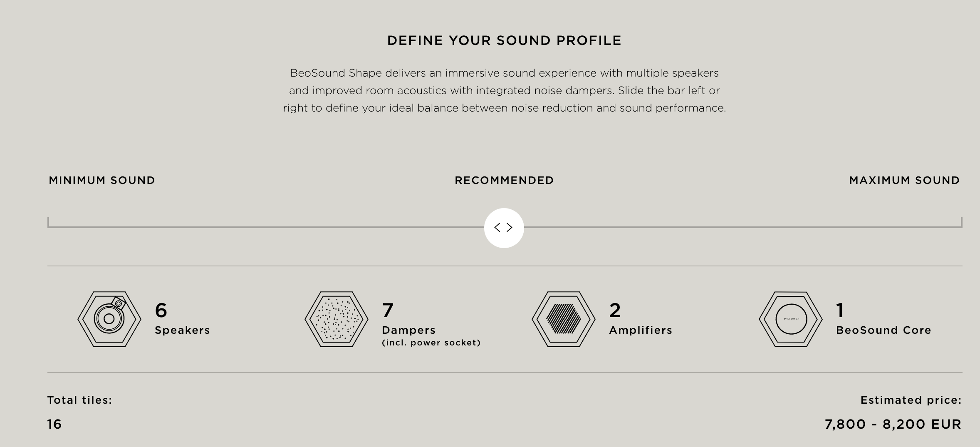
Task: Click the left chevron on slider handle
Action: coord(497,228)
